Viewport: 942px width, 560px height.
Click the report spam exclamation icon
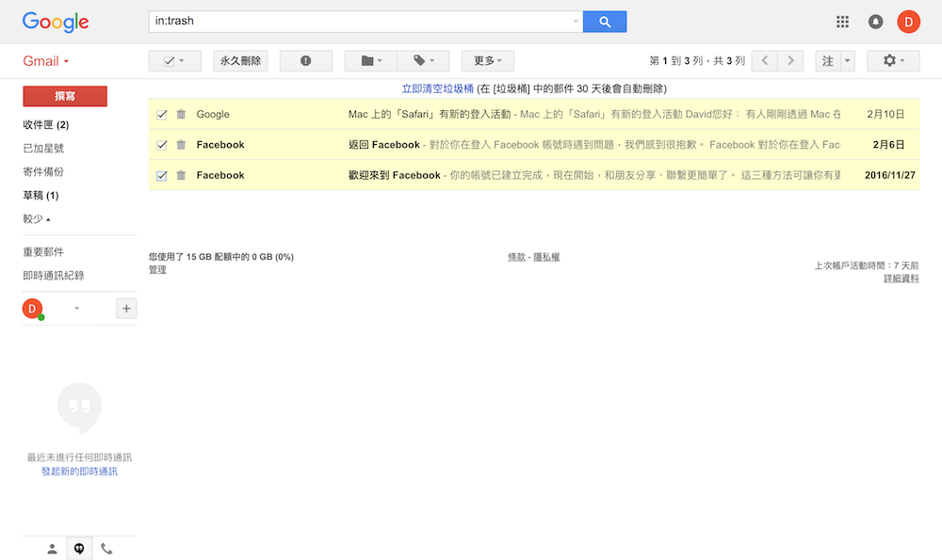point(305,61)
